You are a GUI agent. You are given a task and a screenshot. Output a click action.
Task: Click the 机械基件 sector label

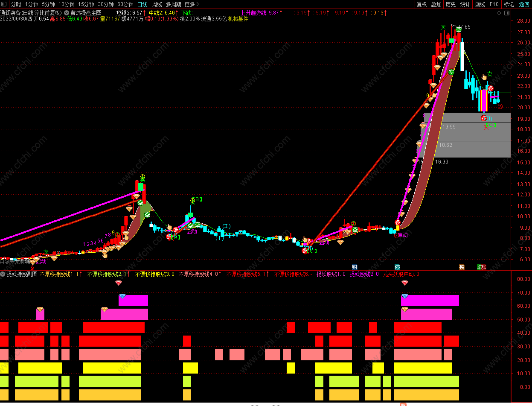(238, 19)
